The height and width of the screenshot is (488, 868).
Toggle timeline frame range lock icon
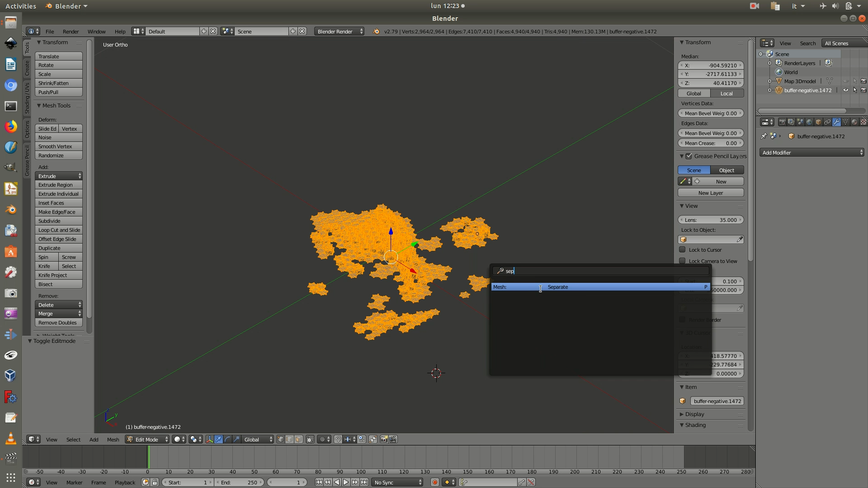coord(155,482)
